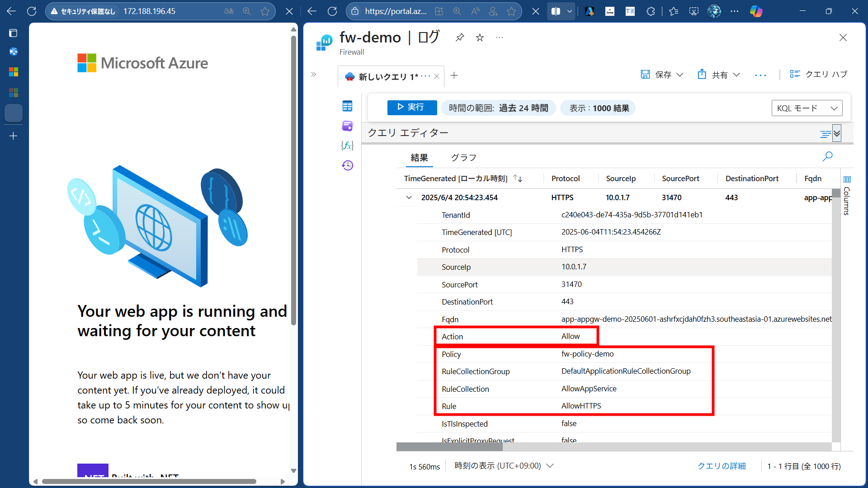Refresh the right Azure portal browser tab
Screen dimensions: 868x488
[x=332, y=11]
